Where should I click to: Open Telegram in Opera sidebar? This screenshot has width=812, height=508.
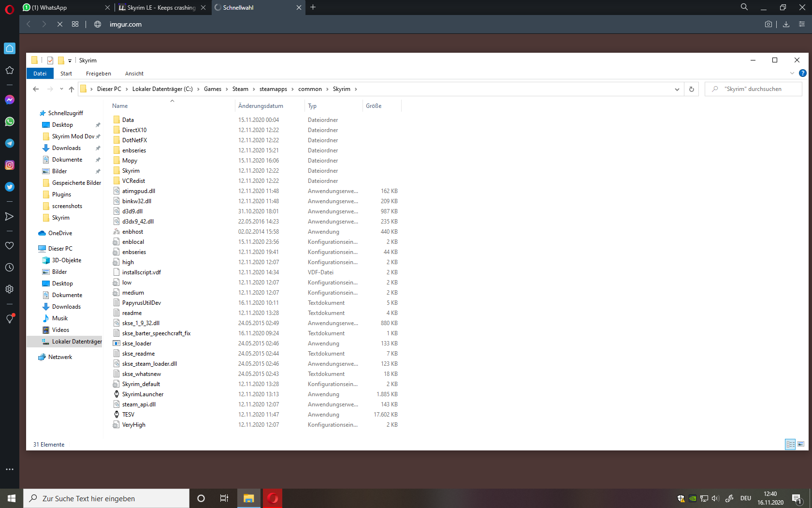click(x=10, y=143)
